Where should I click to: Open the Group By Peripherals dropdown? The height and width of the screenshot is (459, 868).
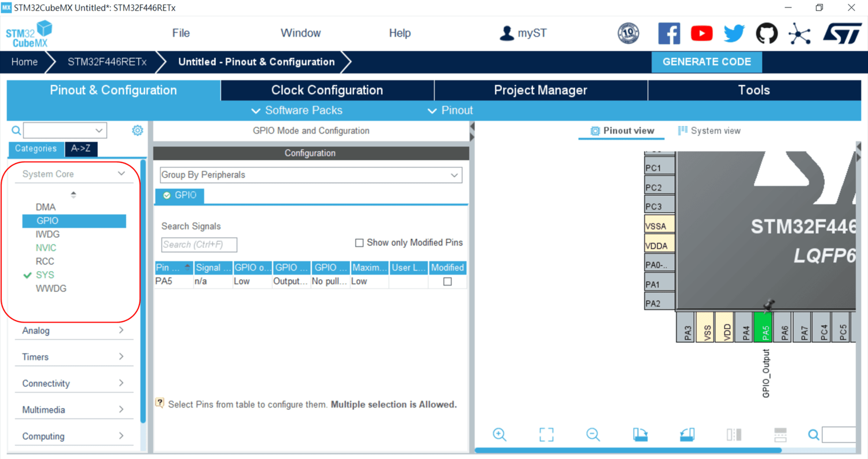point(311,175)
